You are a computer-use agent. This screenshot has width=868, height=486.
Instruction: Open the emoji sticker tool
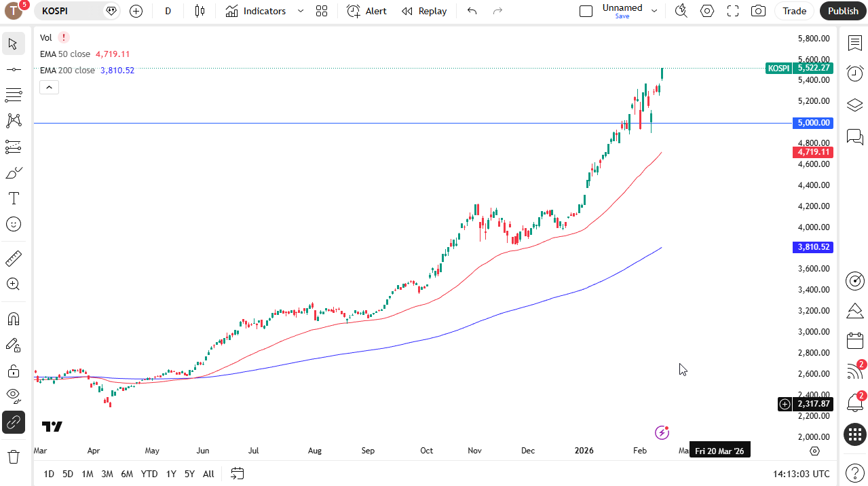(x=13, y=224)
